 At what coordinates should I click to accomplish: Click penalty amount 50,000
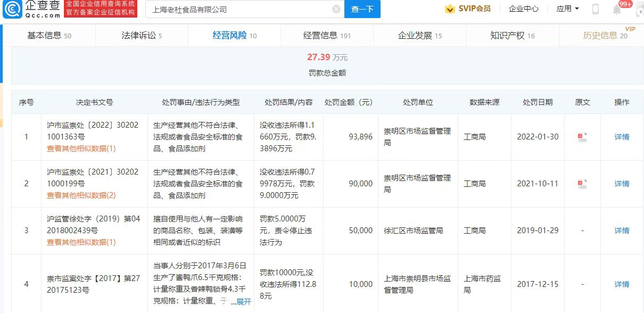pyautogui.click(x=360, y=230)
